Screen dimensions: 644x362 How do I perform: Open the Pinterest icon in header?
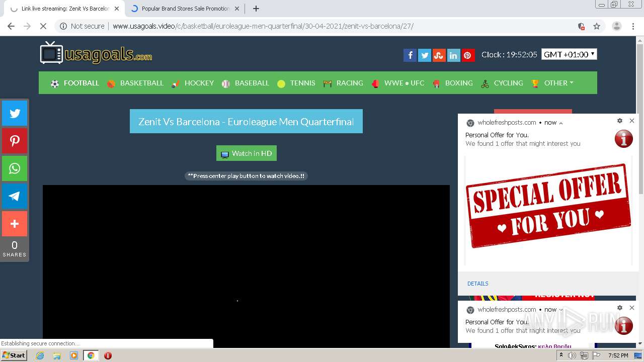pyautogui.click(x=468, y=55)
